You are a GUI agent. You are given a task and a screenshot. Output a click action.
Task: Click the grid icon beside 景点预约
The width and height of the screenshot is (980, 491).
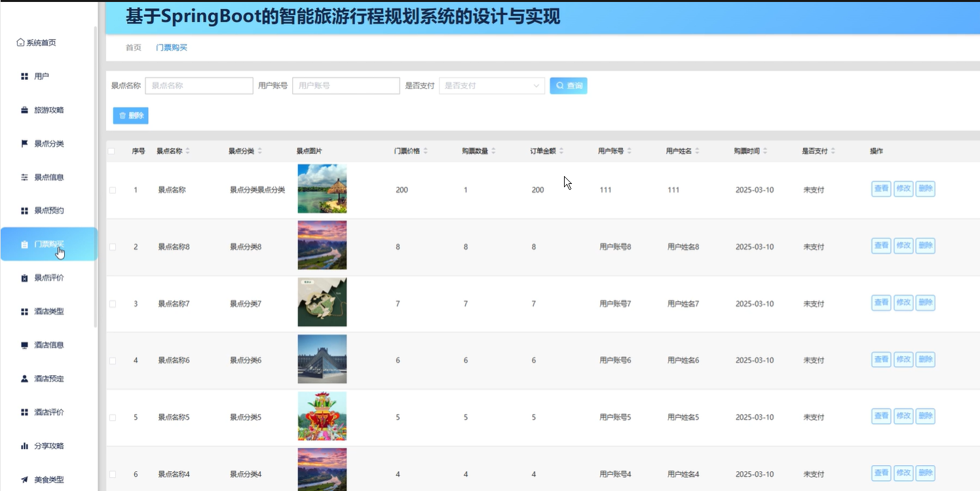click(x=24, y=211)
